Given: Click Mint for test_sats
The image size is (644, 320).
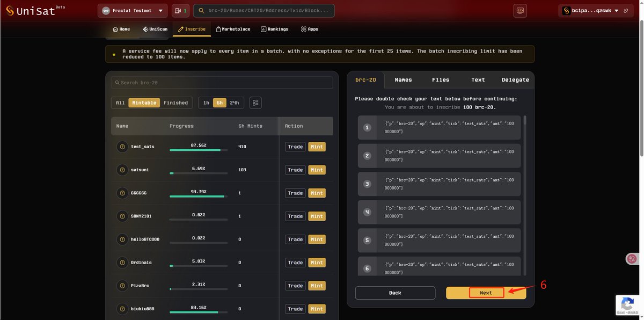Looking at the screenshot, I should tap(317, 147).
